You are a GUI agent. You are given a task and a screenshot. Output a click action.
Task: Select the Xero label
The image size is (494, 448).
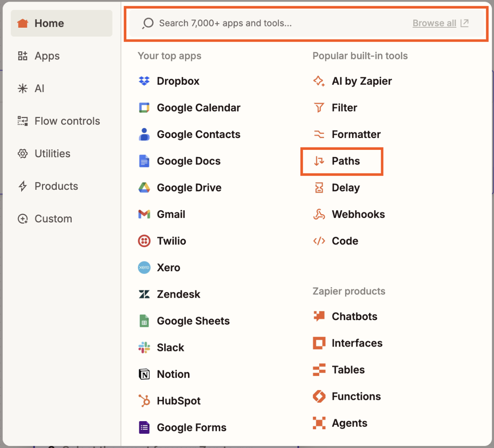tap(168, 268)
